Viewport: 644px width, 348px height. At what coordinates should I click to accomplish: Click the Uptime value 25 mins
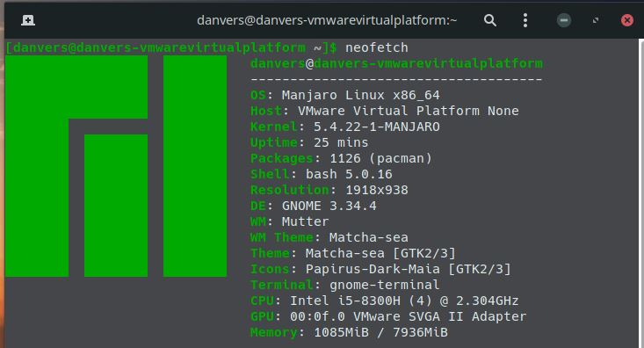click(341, 142)
